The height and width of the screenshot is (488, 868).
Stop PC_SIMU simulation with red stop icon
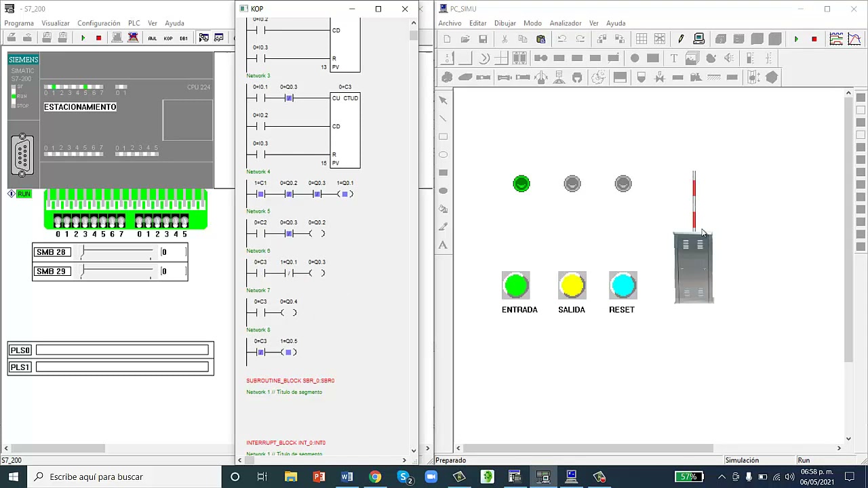click(814, 39)
